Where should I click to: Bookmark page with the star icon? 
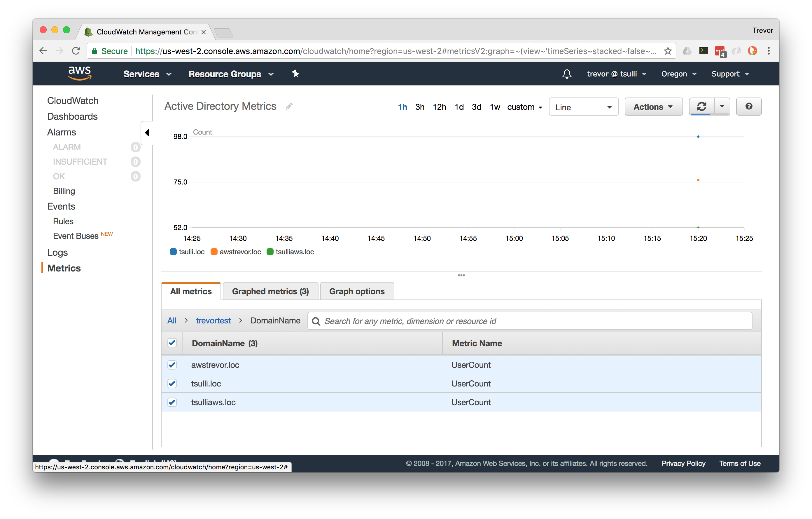(668, 51)
